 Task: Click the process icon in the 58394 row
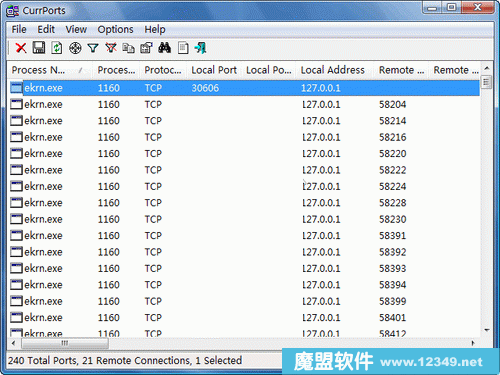[x=16, y=285]
